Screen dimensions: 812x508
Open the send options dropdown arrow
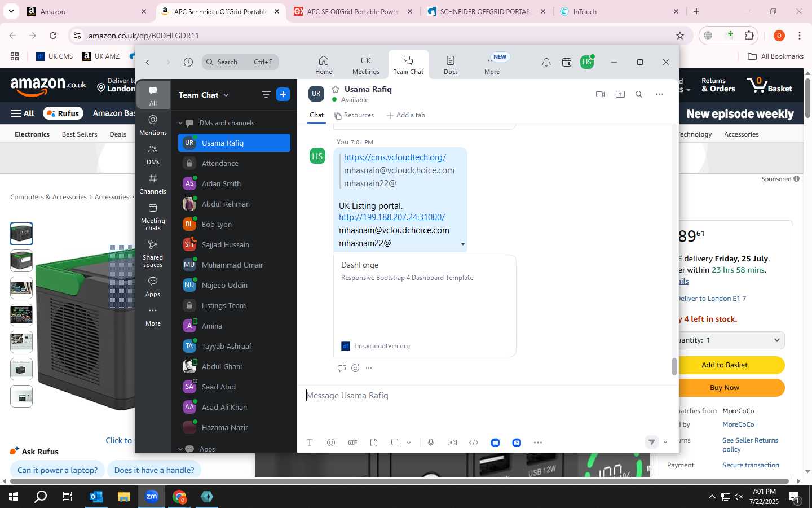click(x=665, y=443)
